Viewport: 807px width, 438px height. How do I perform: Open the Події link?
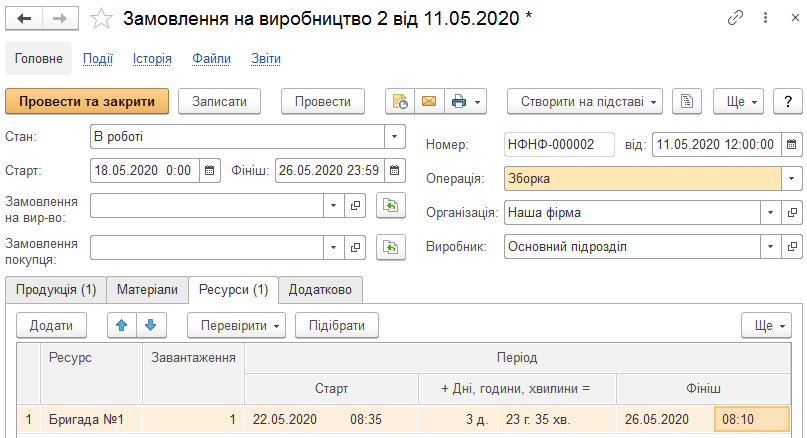click(98, 59)
